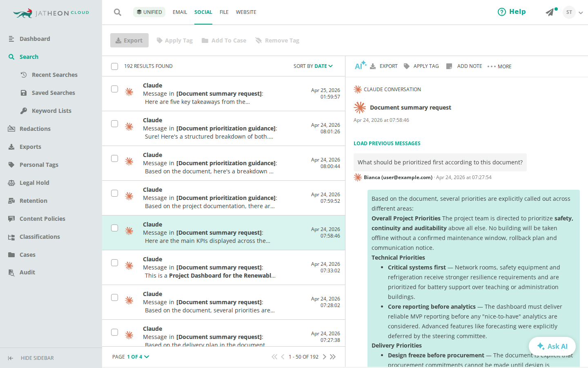The image size is (588, 368).
Task: Switch to the Unified tab
Action: [149, 12]
